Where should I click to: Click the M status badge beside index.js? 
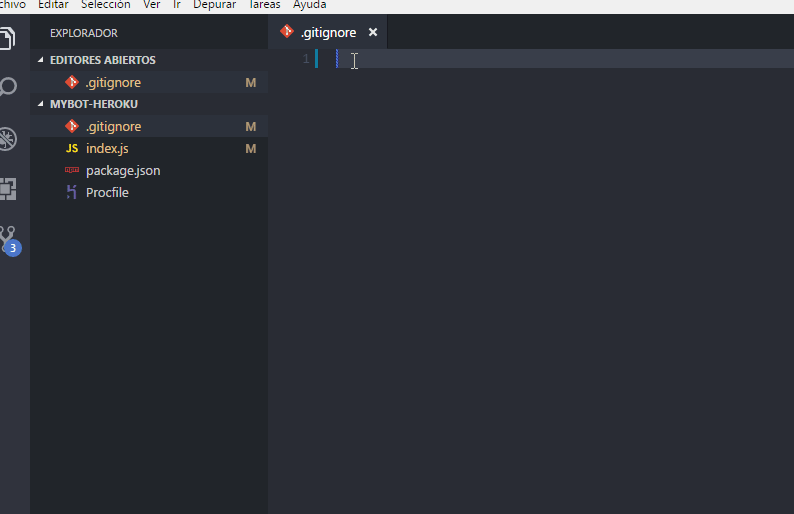pyautogui.click(x=251, y=148)
